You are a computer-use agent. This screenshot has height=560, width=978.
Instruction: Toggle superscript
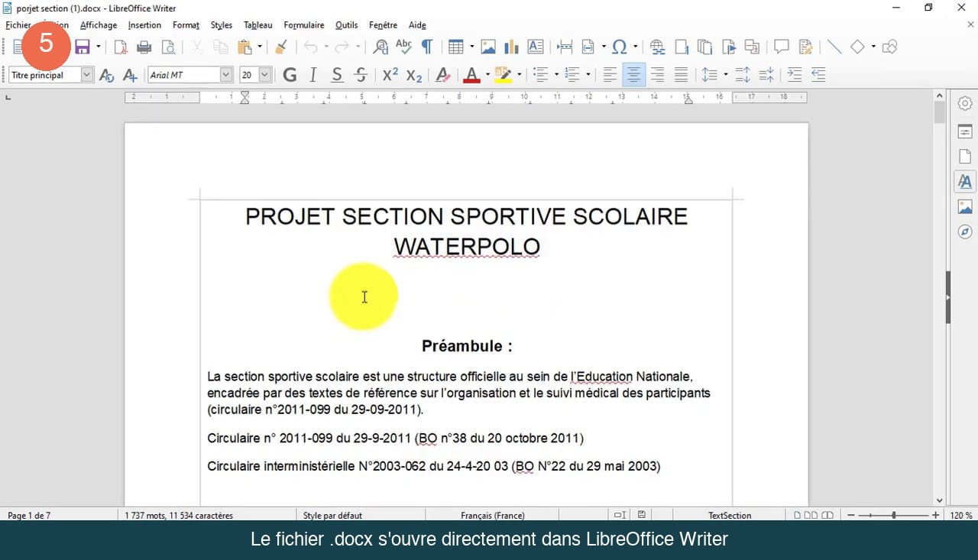tap(390, 75)
